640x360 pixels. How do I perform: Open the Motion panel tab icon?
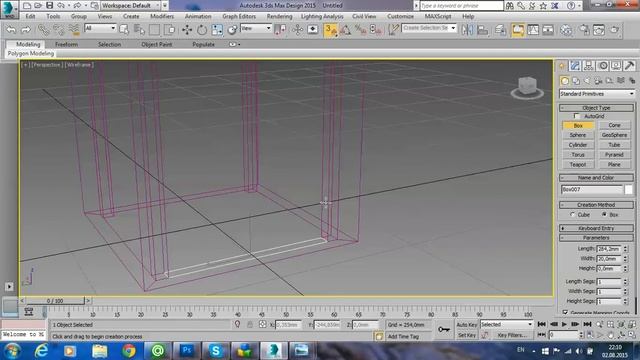click(x=603, y=65)
